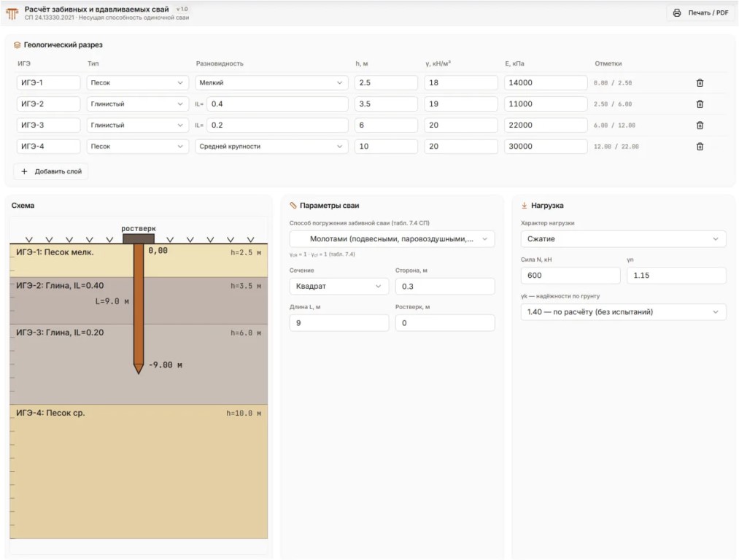739x560 pixels.
Task: Click the 0.00 / 2.50 elevation text
Action: [x=613, y=83]
